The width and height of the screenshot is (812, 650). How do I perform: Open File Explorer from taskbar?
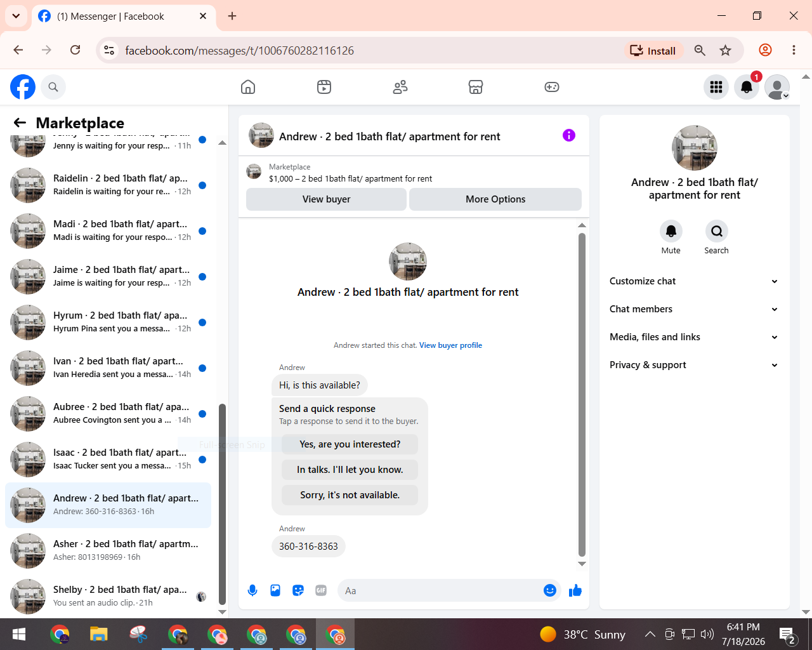[98, 634]
